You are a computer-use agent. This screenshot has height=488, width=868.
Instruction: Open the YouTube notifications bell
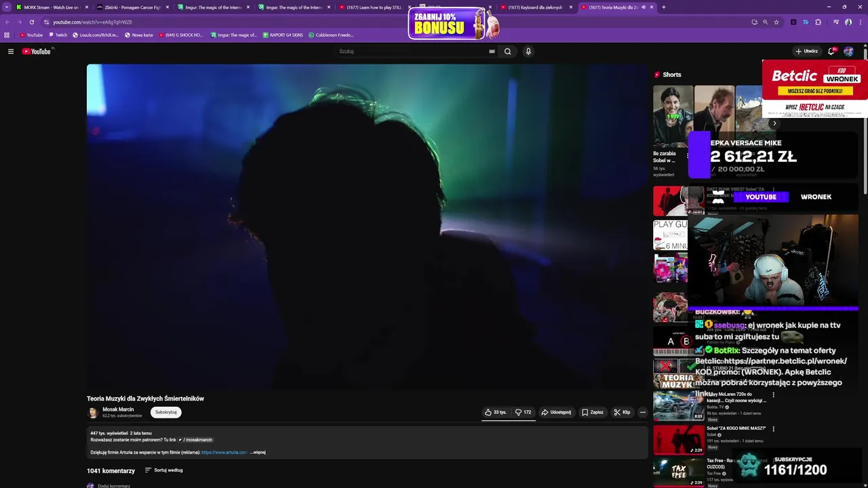point(831,52)
